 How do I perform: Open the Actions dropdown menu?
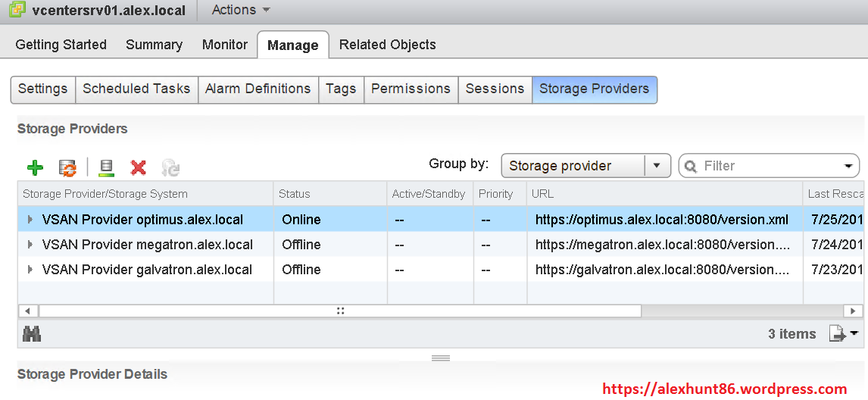241,10
